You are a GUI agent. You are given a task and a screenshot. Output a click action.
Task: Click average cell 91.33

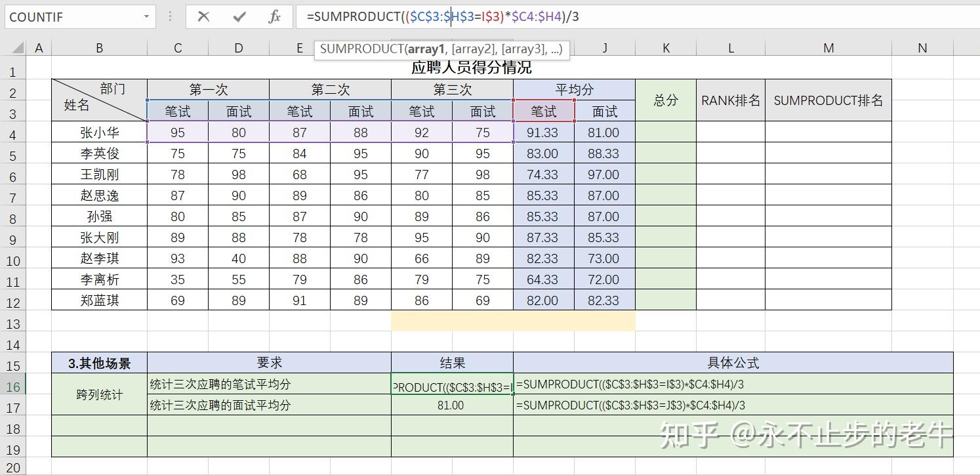tap(543, 133)
